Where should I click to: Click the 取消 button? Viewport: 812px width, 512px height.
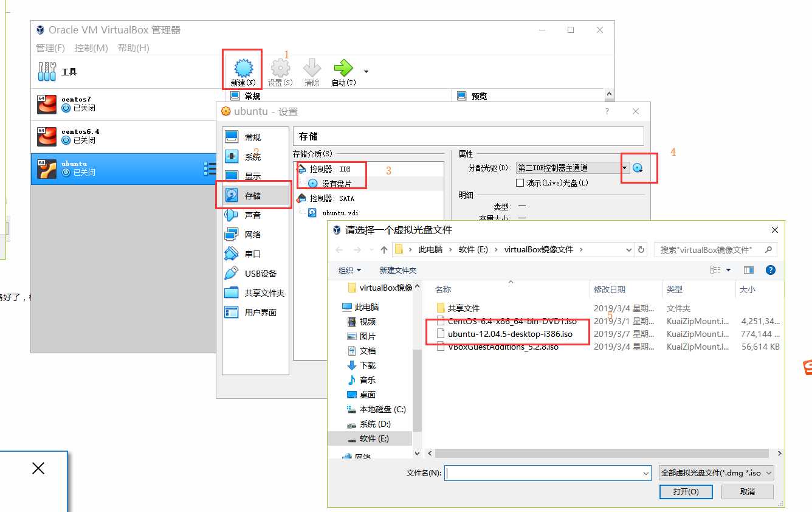pos(748,491)
